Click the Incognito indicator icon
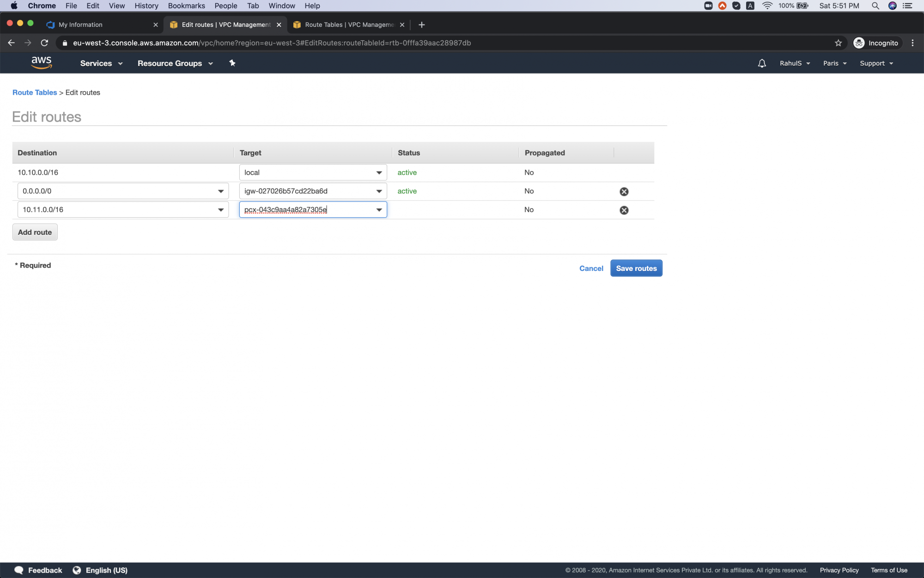Image resolution: width=924 pixels, height=578 pixels. [859, 43]
